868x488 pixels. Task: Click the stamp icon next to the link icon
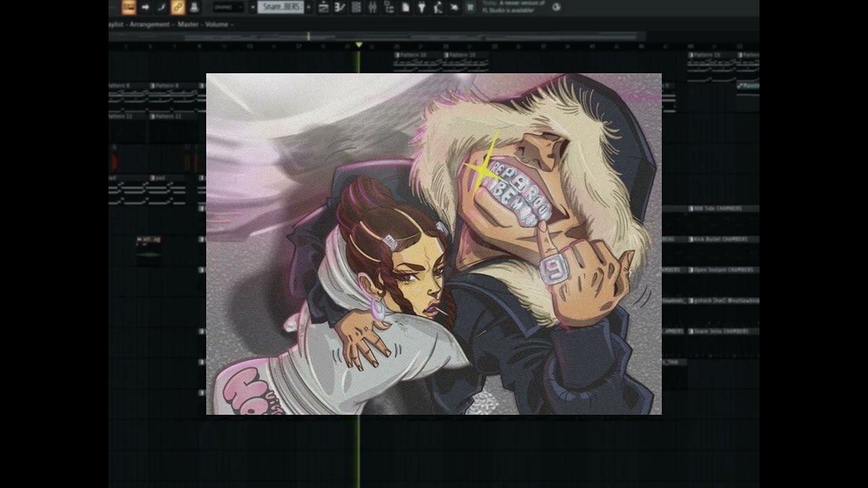[x=194, y=7]
